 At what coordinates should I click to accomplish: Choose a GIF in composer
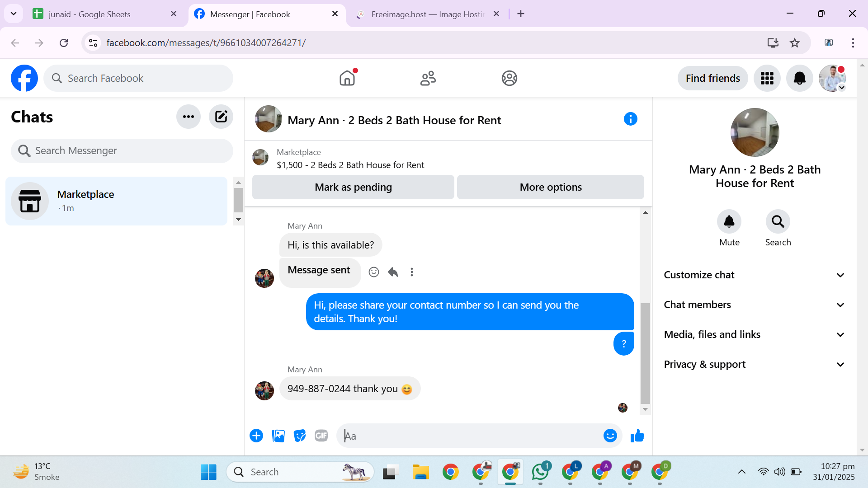click(x=321, y=436)
